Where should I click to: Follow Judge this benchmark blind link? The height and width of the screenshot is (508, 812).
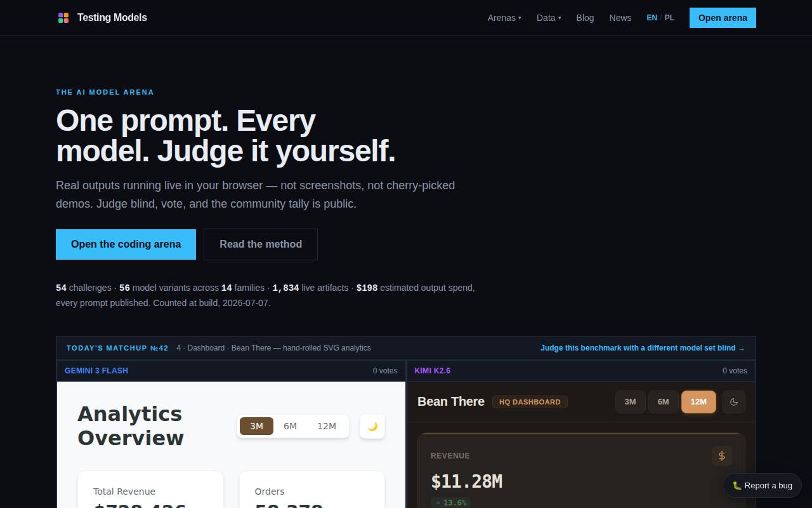pos(643,348)
